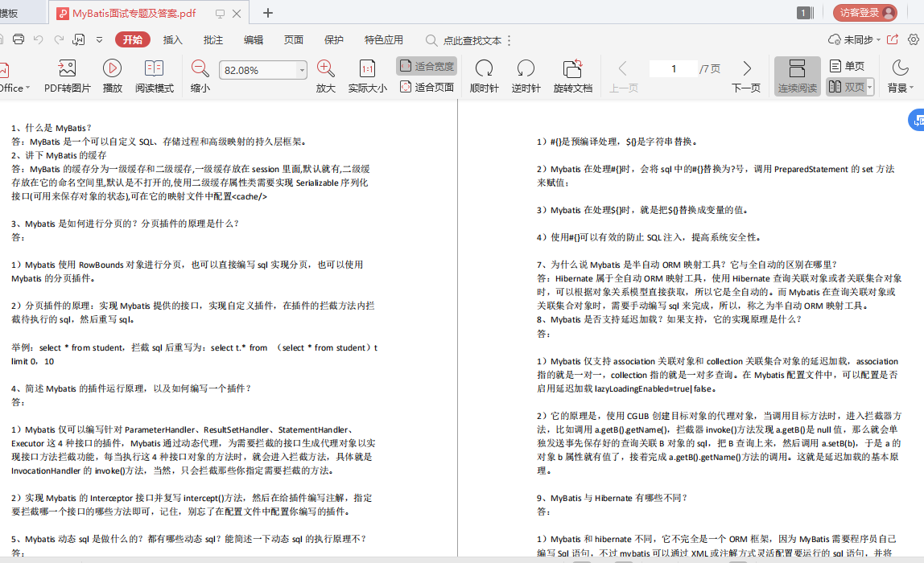The height and width of the screenshot is (563, 924).
Task: Set view to 实际大小
Action: [367, 76]
